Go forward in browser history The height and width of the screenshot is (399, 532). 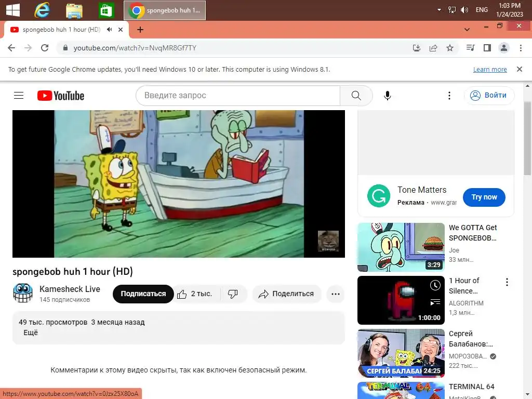pos(28,48)
